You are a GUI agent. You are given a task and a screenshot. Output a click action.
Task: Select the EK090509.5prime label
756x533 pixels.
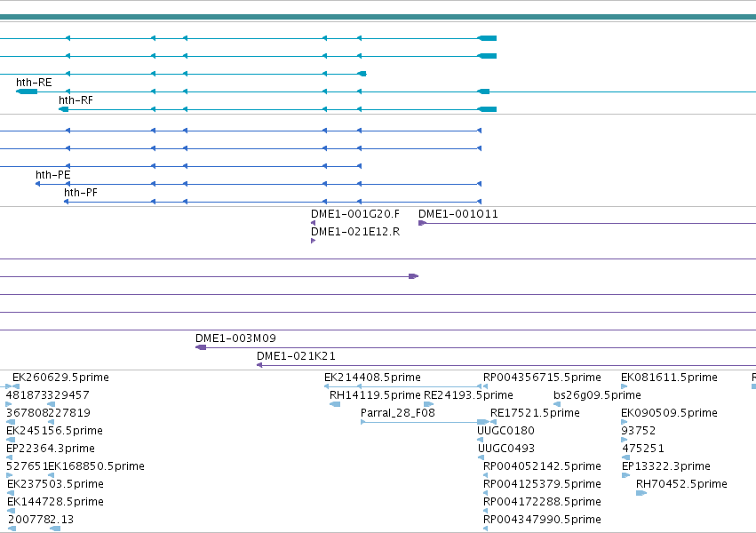point(669,413)
